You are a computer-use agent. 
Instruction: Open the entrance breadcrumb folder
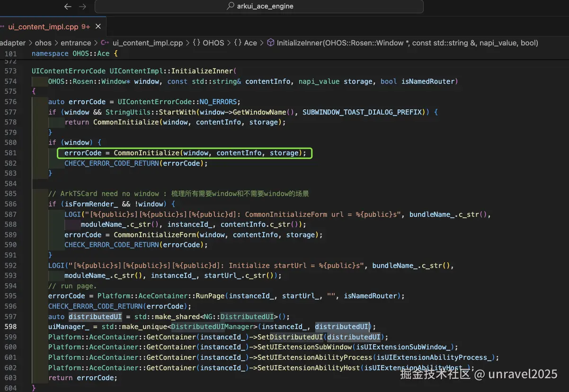point(76,43)
